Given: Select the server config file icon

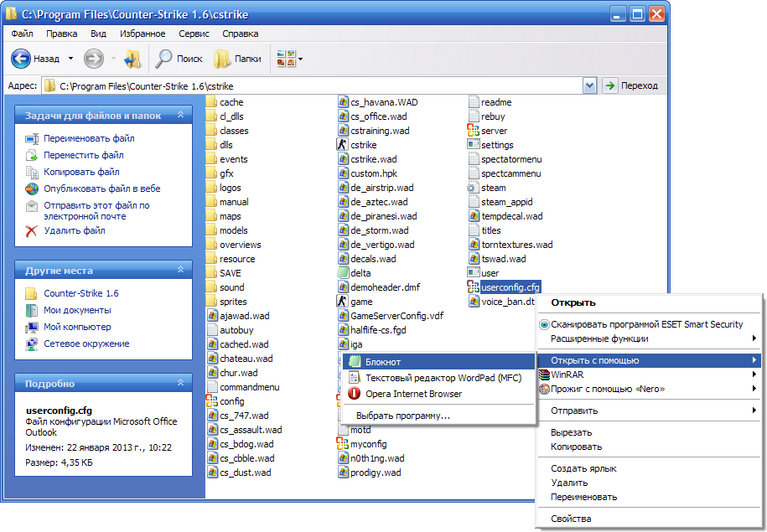Looking at the screenshot, I should coord(473,131).
